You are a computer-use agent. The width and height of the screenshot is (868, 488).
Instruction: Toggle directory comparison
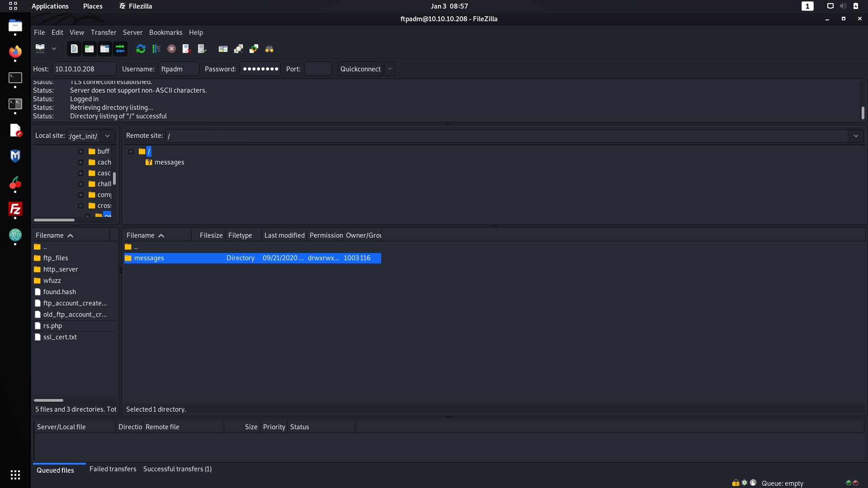238,49
